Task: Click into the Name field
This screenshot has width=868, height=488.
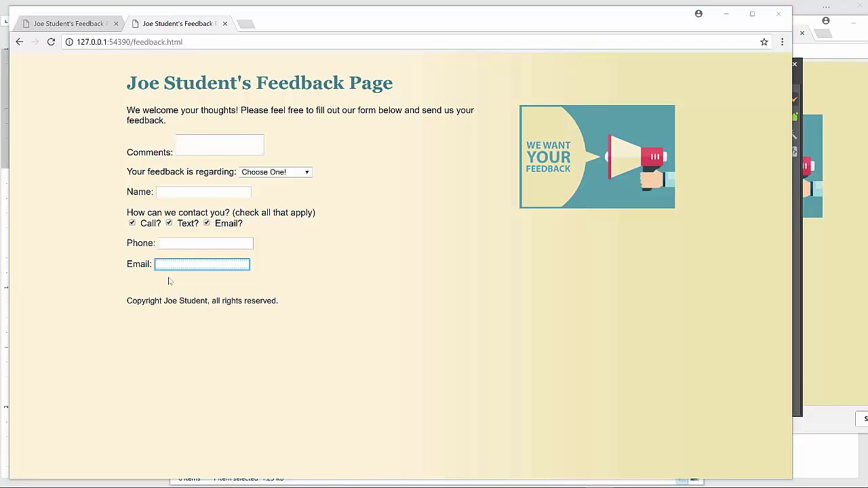Action: [203, 192]
